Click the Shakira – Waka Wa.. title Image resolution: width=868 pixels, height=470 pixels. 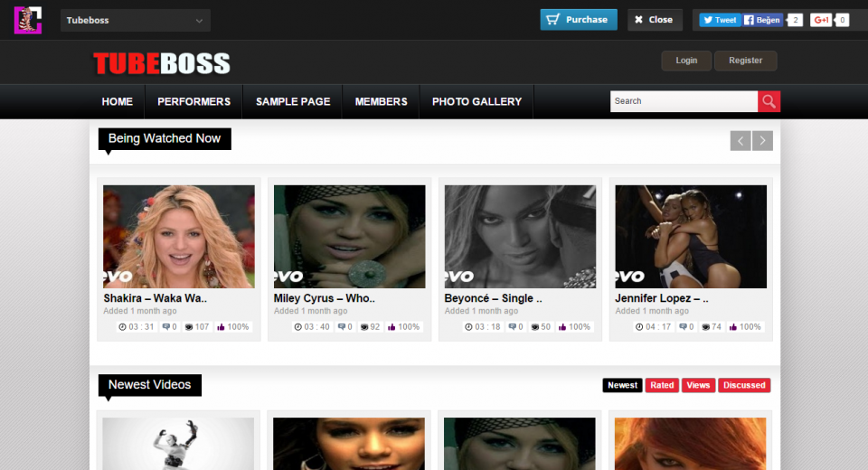click(155, 298)
